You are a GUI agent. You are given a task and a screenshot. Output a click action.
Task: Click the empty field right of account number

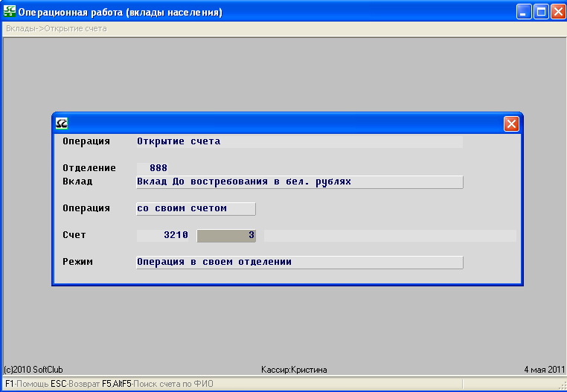tap(390, 235)
